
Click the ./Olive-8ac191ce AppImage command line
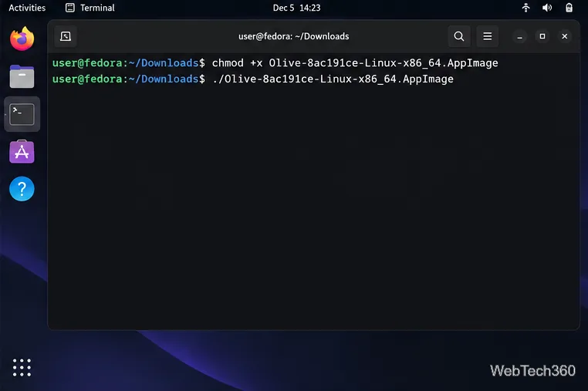(x=333, y=79)
